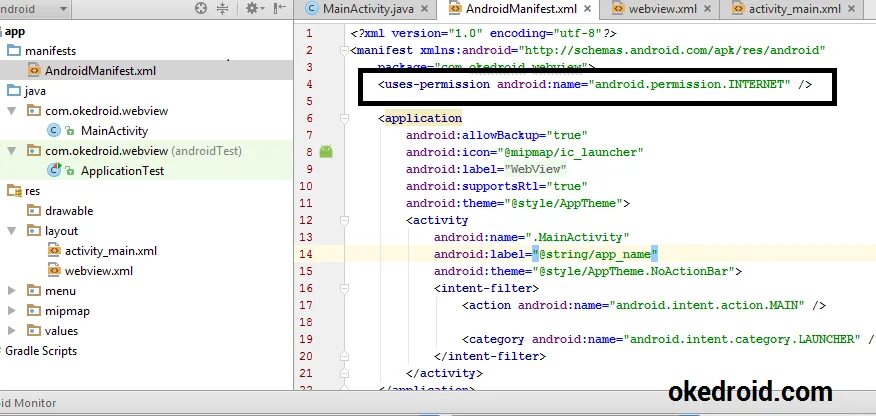Click the android:allowBackup="true" attribute
The height and width of the screenshot is (416, 876).
tap(497, 135)
